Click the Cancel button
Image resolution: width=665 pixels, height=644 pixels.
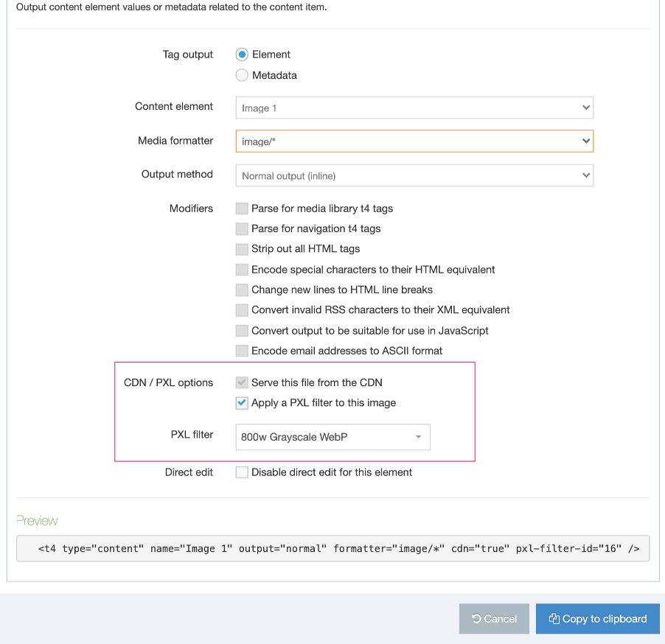click(494, 619)
